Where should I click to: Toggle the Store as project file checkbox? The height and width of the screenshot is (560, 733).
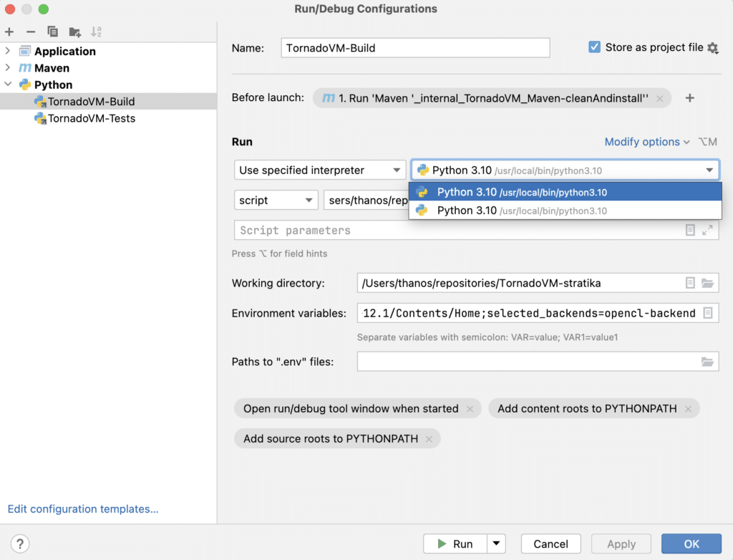click(594, 47)
